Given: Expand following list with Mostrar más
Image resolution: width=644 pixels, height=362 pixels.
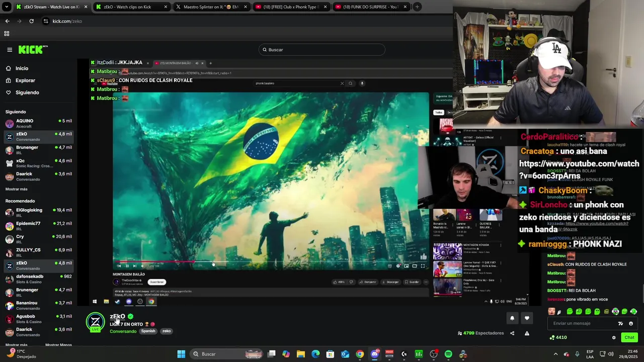Looking at the screenshot, I should click(17, 189).
